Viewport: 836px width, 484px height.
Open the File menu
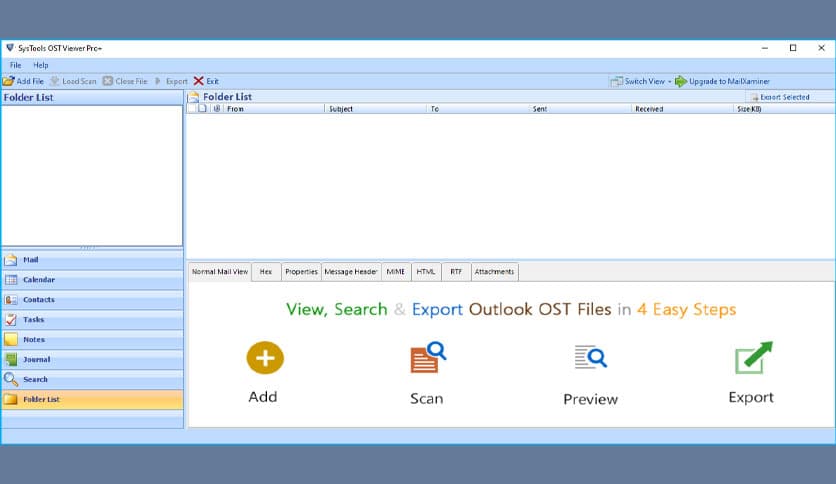pyautogui.click(x=15, y=65)
